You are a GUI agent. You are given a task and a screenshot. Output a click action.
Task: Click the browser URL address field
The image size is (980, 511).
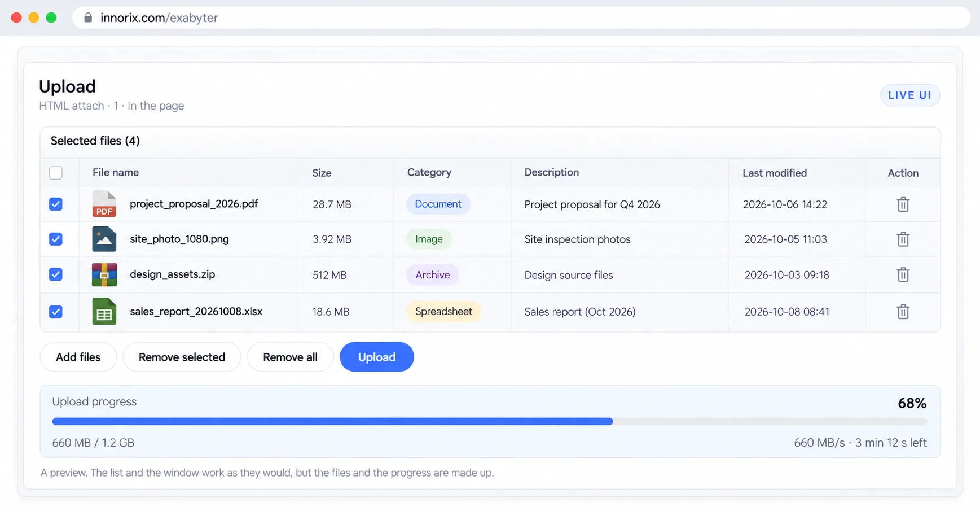pos(521,18)
